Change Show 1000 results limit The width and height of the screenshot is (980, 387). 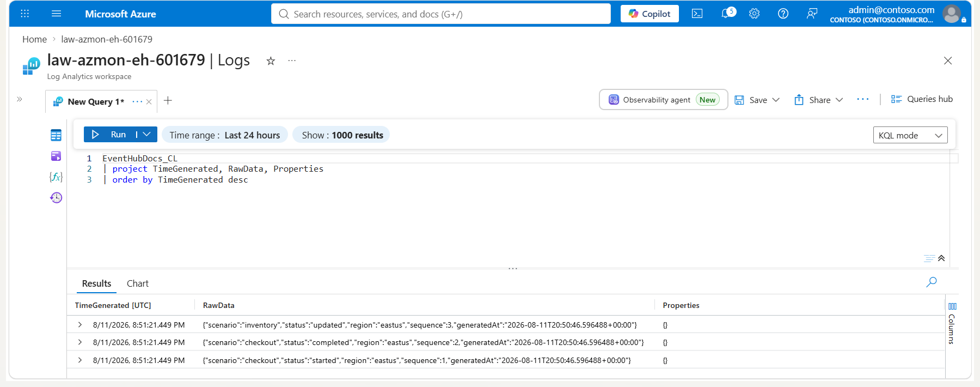(341, 135)
